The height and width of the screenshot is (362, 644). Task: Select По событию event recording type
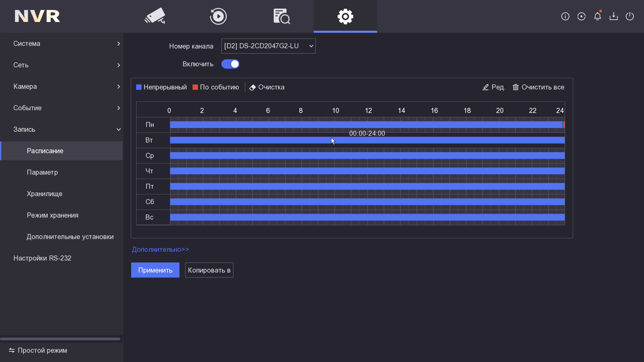[x=216, y=87]
